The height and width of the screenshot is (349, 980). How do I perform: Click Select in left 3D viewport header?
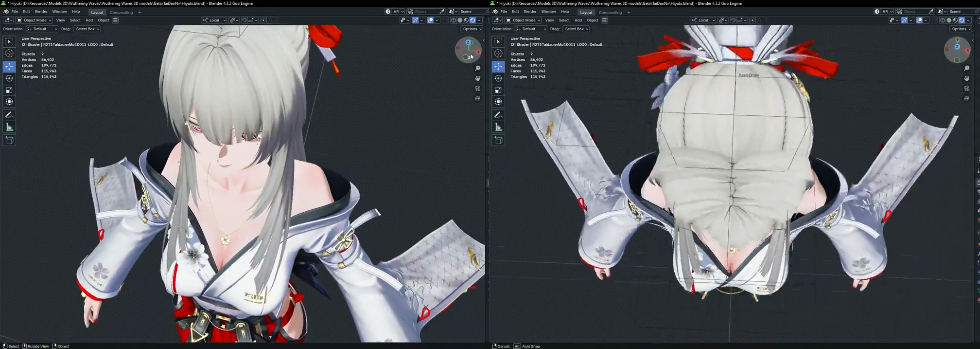(75, 20)
